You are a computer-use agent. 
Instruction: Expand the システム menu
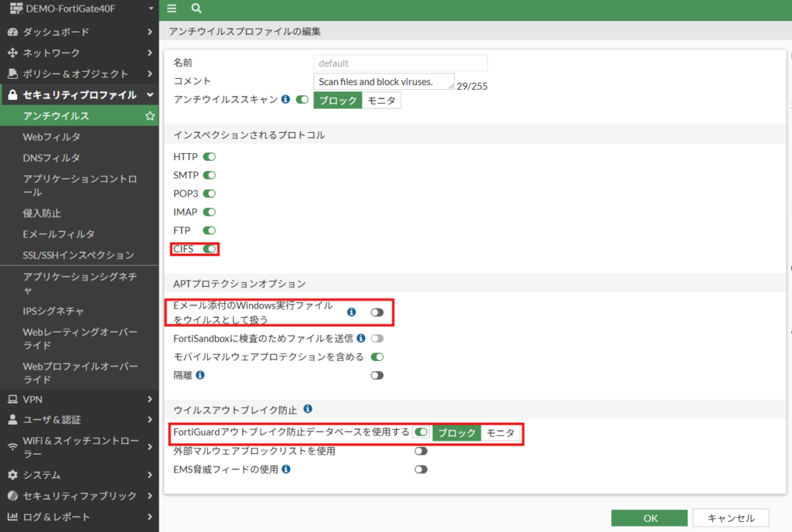coord(149,475)
